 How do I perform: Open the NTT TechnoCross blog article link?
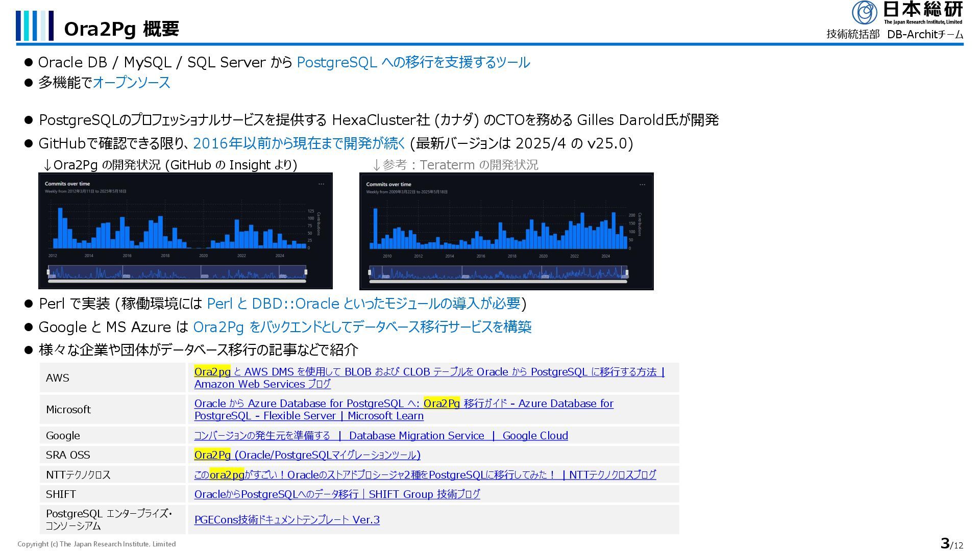tap(425, 475)
